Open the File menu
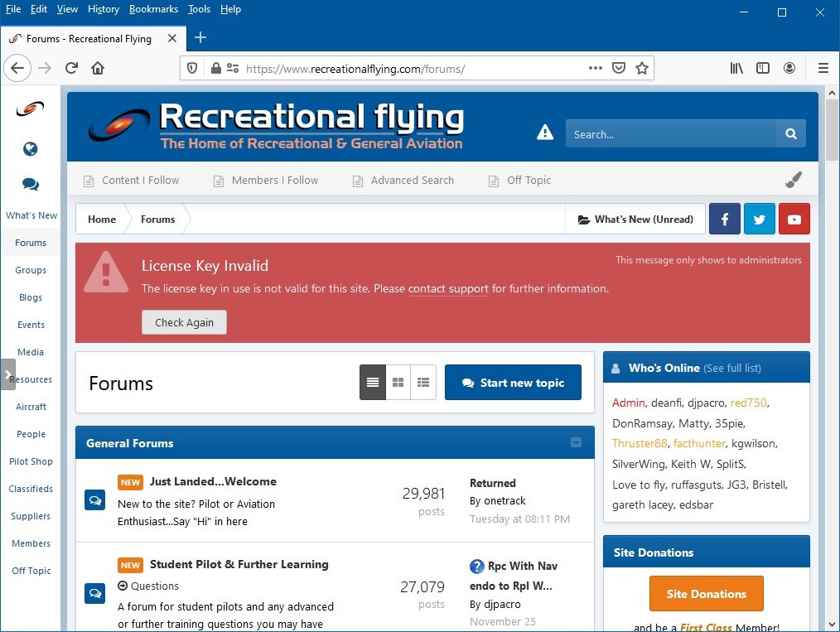The image size is (840, 632). [x=13, y=9]
